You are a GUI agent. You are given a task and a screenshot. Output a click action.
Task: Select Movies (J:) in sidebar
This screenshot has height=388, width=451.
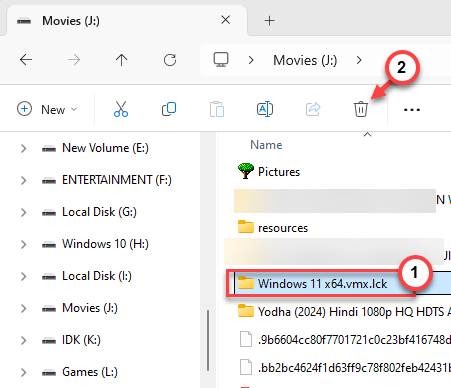(90, 308)
